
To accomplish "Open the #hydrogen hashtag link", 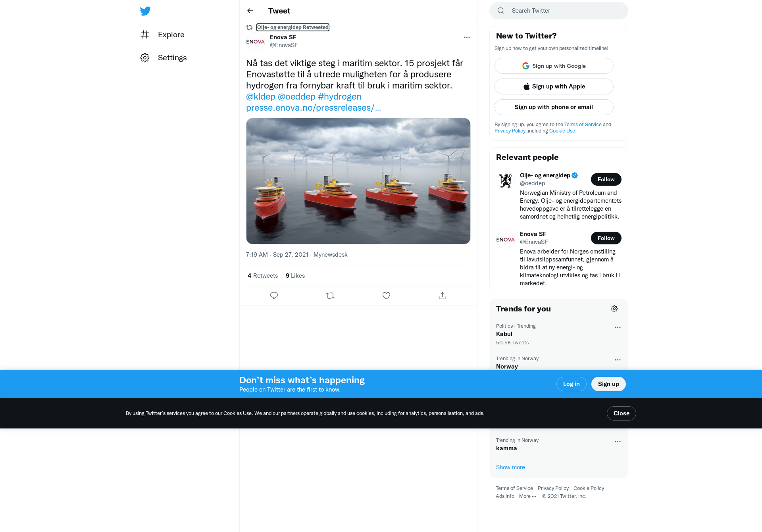I will [340, 96].
